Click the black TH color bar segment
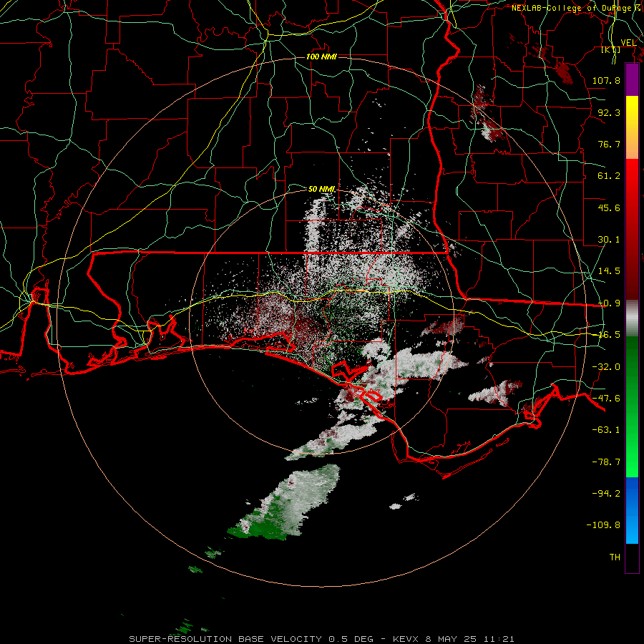This screenshot has width=644, height=644. click(x=632, y=558)
